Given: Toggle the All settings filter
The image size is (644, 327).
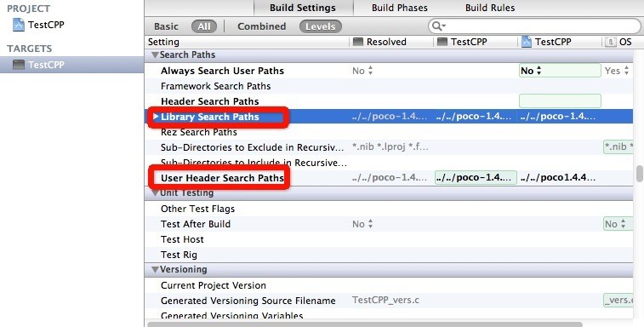Looking at the screenshot, I should [x=204, y=26].
